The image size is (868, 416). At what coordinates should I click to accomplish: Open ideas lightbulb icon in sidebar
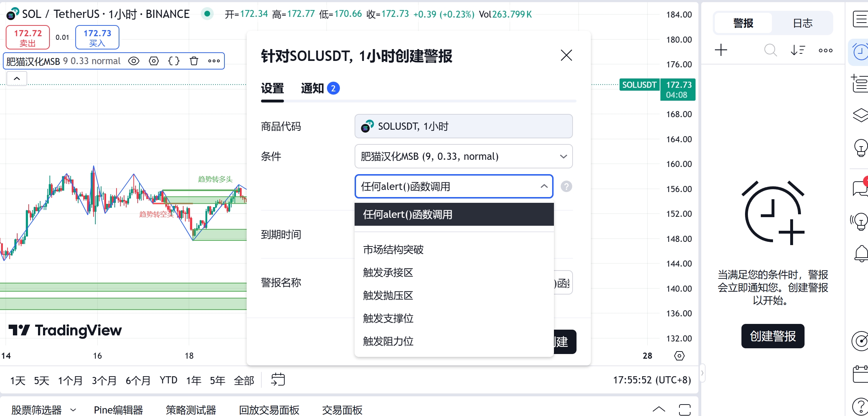click(861, 148)
